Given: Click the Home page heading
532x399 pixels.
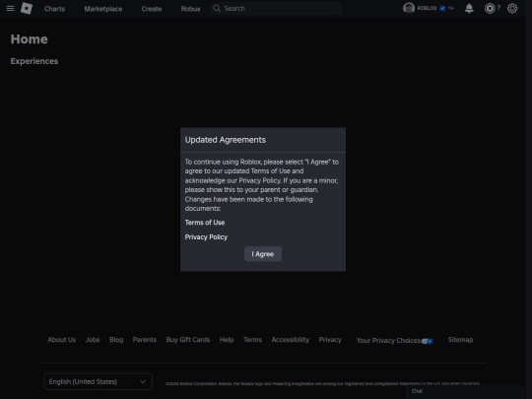Looking at the screenshot, I should 29,39.
